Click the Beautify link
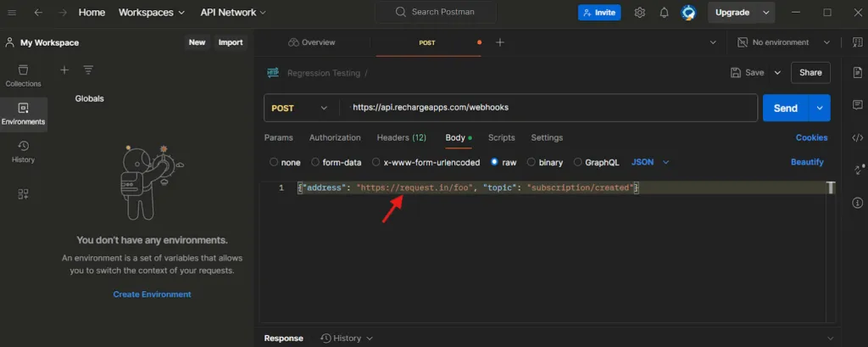This screenshot has width=868, height=347. [x=807, y=162]
